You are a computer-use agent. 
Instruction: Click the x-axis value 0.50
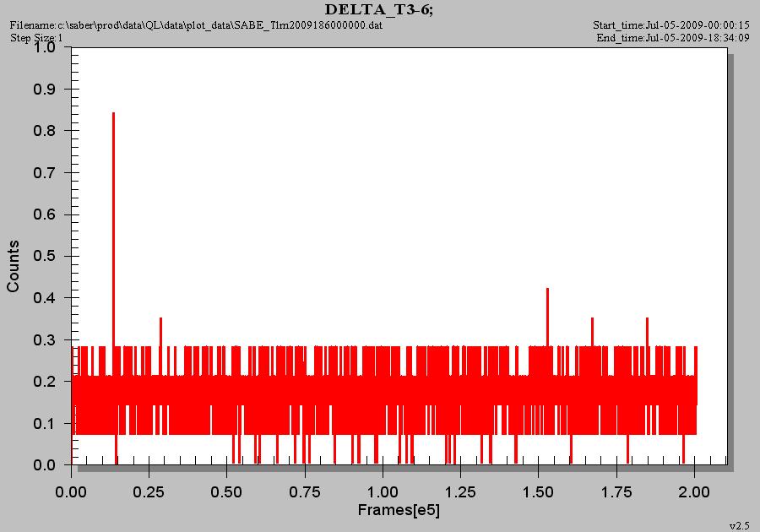point(226,492)
